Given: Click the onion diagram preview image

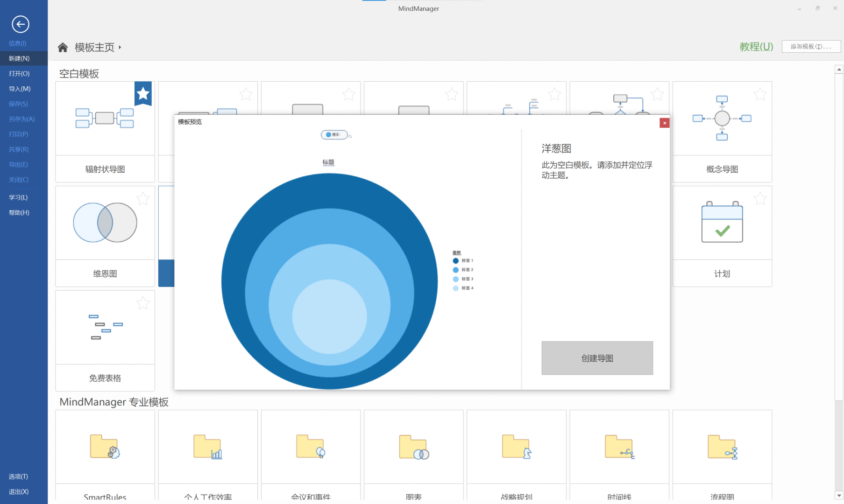Looking at the screenshot, I should [x=329, y=281].
